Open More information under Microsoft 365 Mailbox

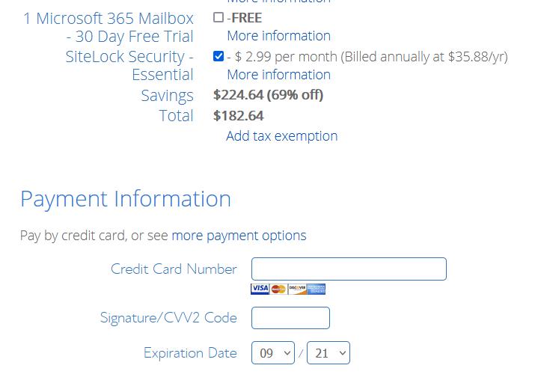point(279,36)
